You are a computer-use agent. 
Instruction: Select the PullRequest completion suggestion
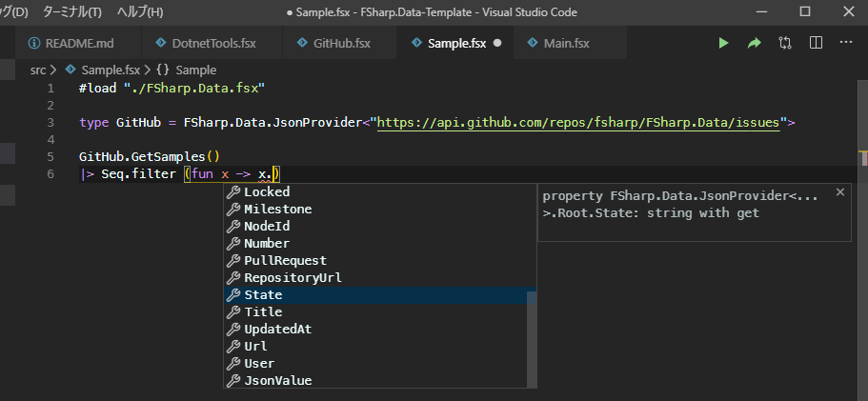(x=285, y=261)
